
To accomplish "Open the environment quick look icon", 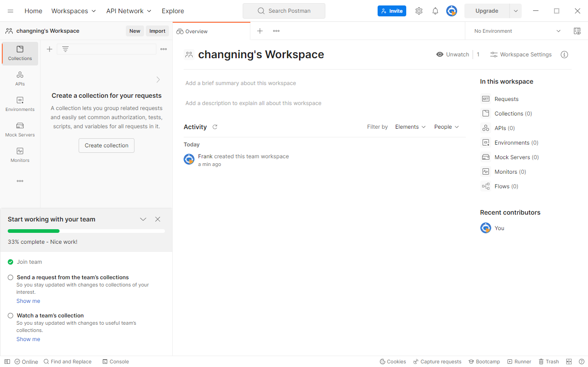I will point(577,31).
